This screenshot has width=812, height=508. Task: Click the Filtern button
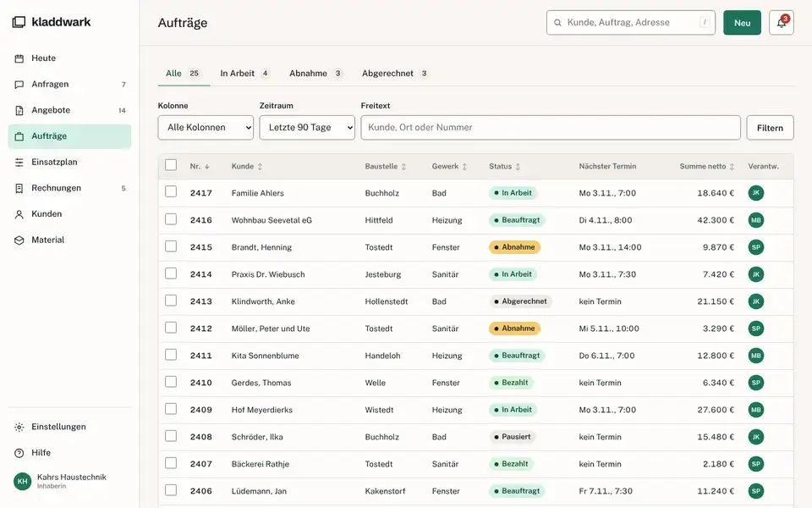click(x=770, y=128)
